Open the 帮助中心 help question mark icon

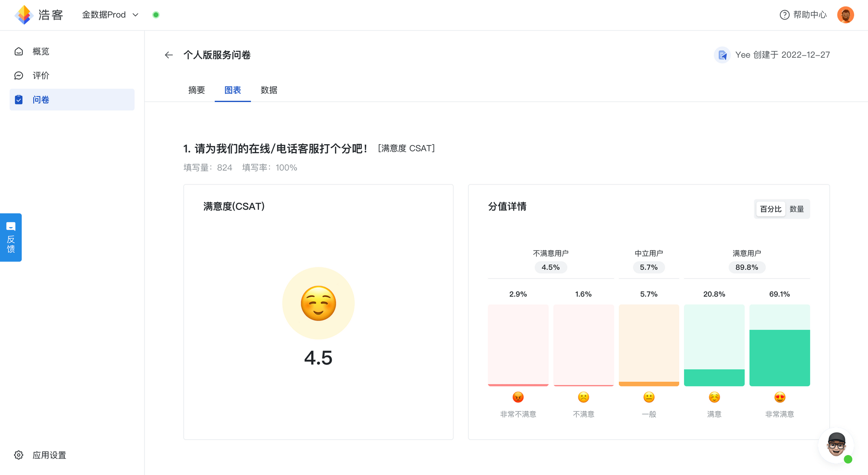784,15
